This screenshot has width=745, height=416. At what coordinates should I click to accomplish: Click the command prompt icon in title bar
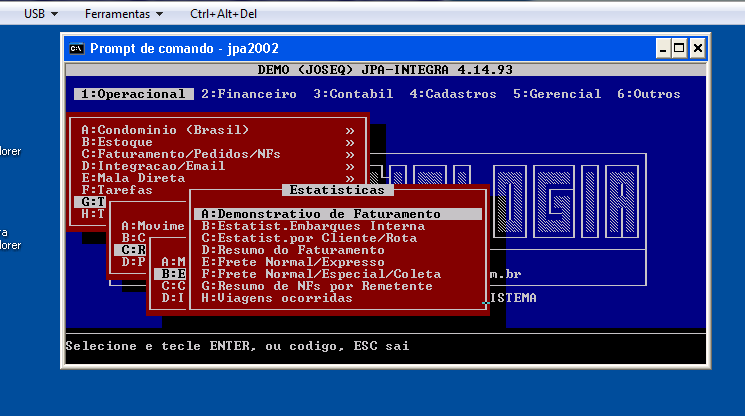[76, 48]
